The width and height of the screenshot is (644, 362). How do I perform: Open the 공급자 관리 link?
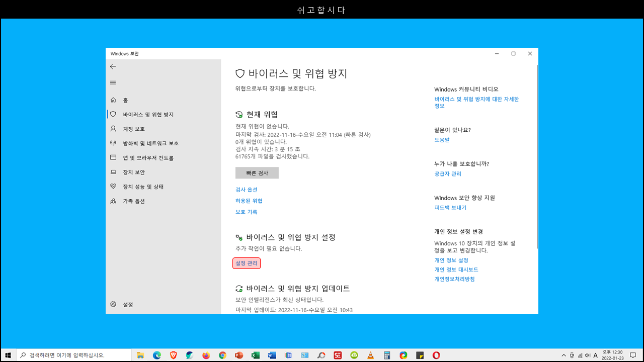click(448, 173)
